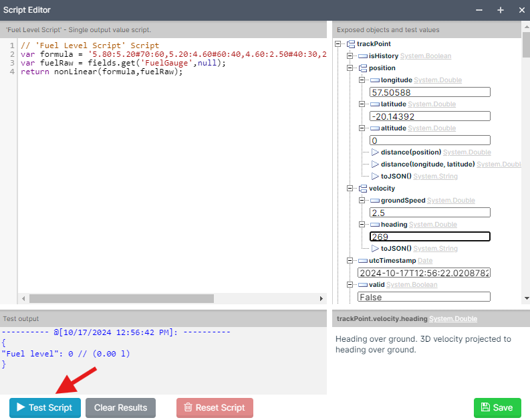Collapse the velocity node
530x420 pixels.
pyautogui.click(x=350, y=189)
